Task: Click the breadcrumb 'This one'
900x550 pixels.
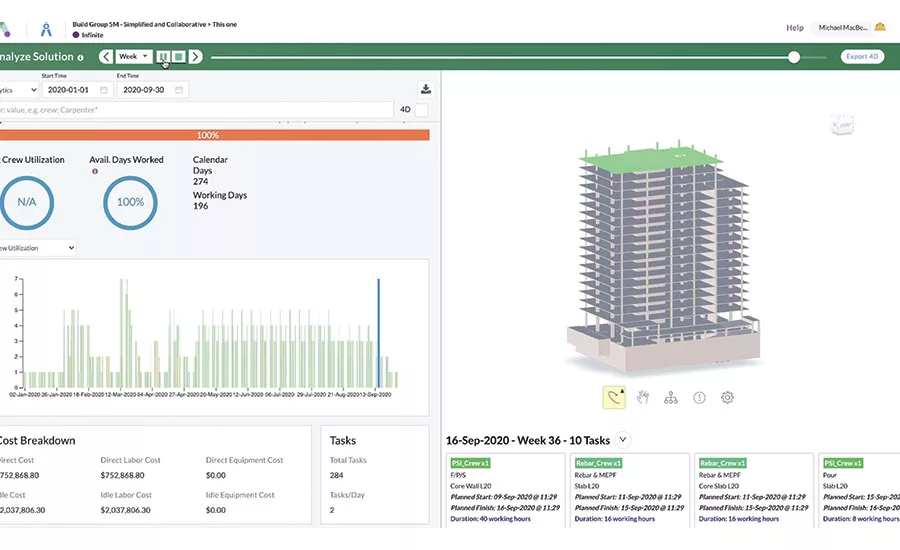Action: coord(224,24)
